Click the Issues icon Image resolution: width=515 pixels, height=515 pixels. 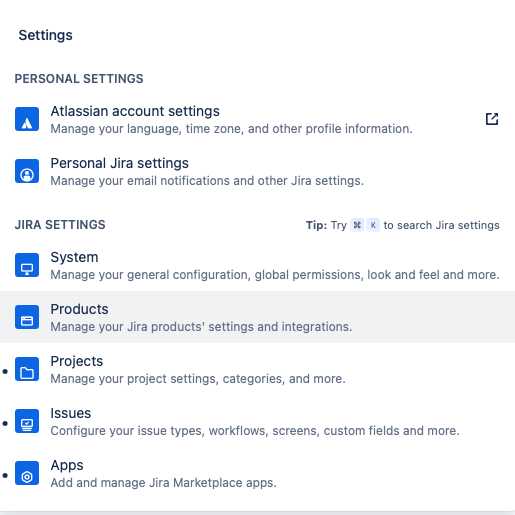point(27,421)
